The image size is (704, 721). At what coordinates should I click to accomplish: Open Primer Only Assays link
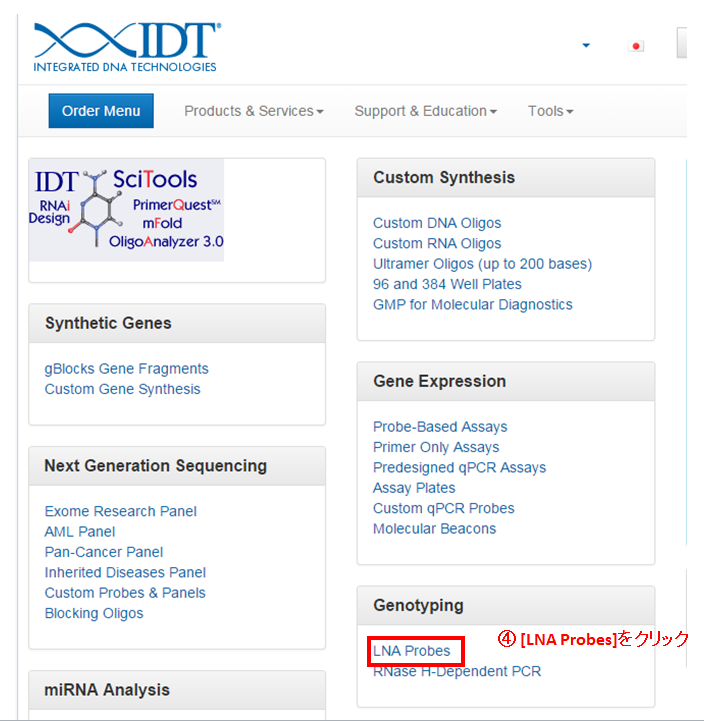click(436, 447)
